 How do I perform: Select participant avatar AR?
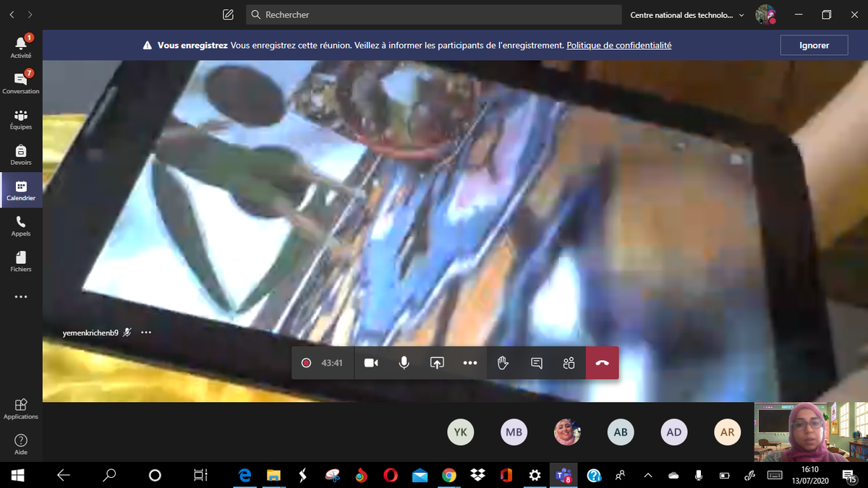tap(728, 432)
